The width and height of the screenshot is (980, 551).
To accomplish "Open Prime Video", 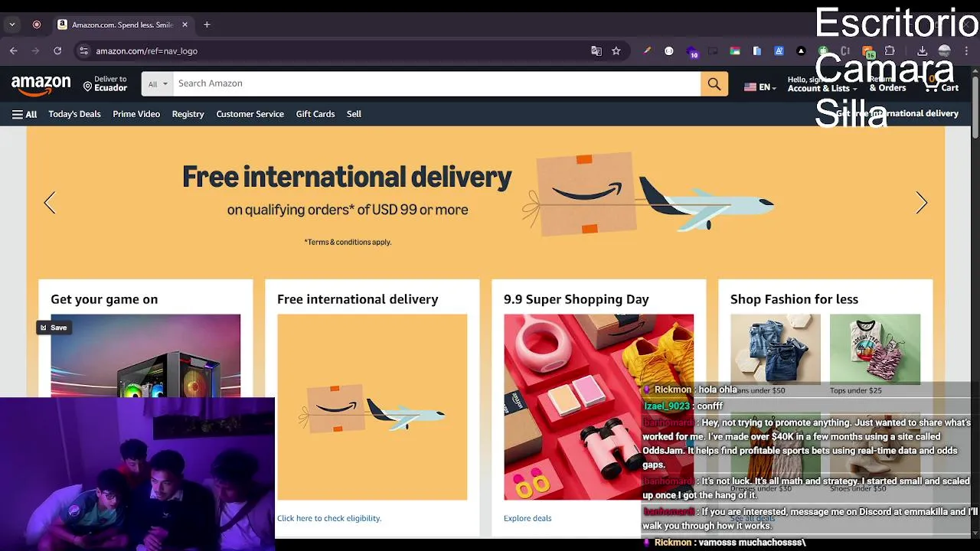I will [136, 114].
